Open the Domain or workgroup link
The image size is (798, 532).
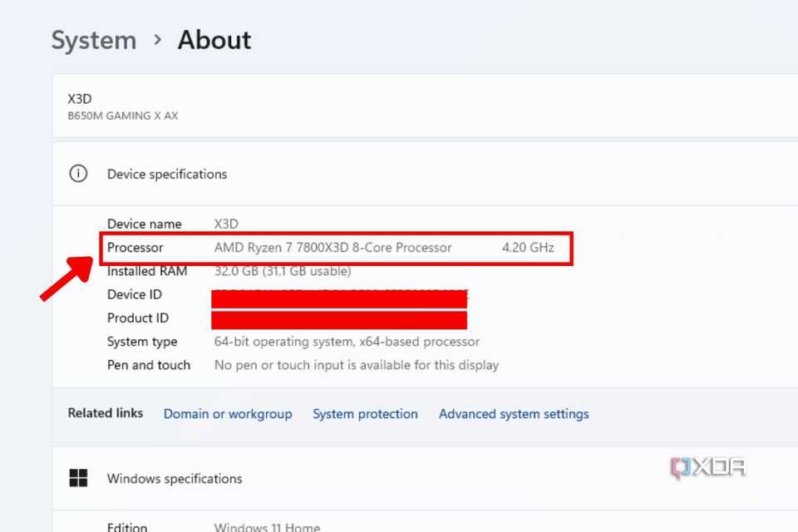point(228,414)
